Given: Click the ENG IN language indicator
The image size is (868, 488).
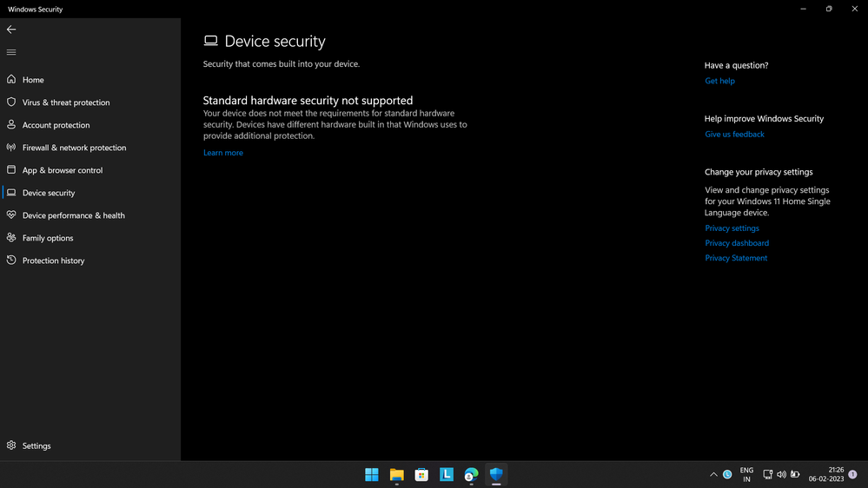Looking at the screenshot, I should click(746, 475).
